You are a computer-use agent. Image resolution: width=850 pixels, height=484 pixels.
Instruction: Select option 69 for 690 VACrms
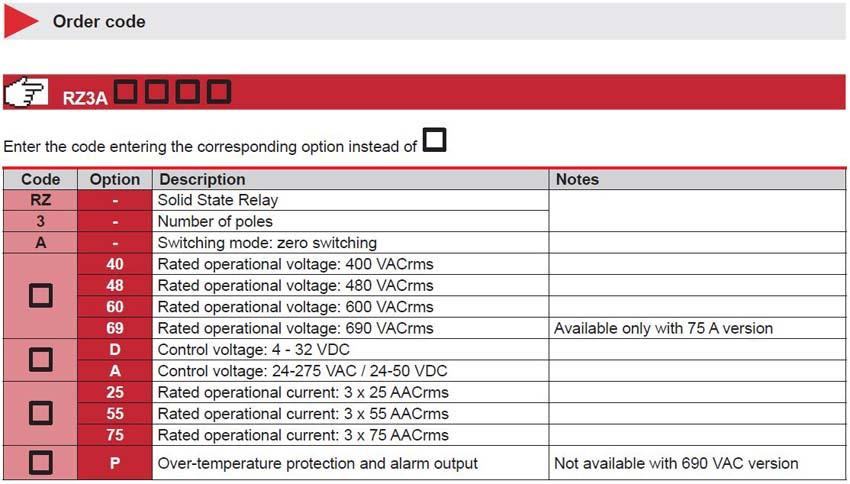(x=115, y=328)
